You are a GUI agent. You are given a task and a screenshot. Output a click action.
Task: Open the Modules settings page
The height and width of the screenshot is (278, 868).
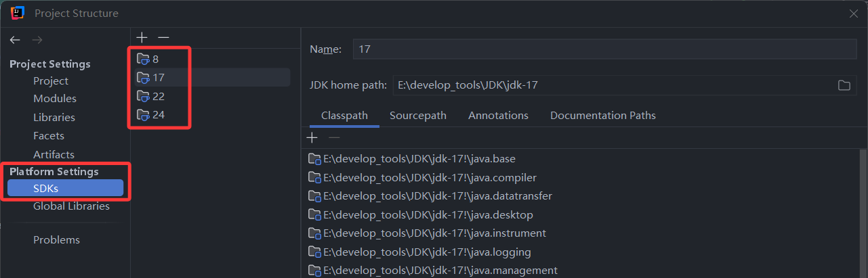pos(55,99)
